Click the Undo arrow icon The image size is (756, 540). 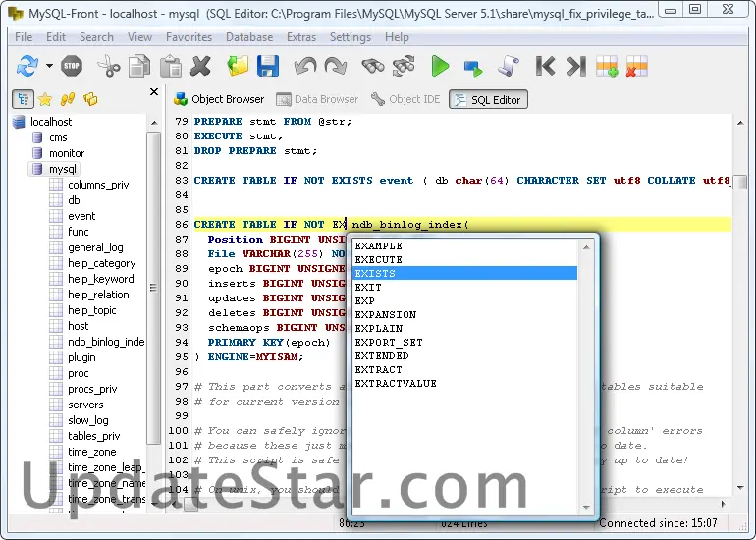[305, 66]
